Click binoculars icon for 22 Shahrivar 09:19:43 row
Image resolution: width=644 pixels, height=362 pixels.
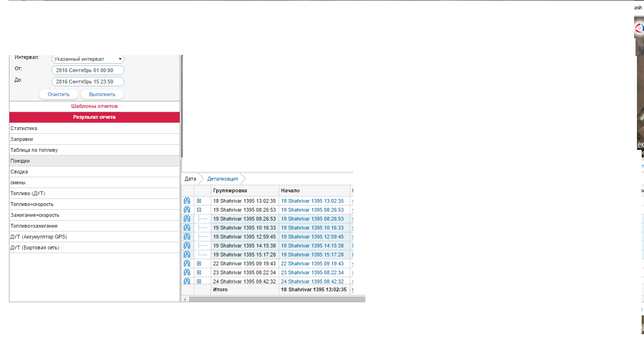click(187, 263)
